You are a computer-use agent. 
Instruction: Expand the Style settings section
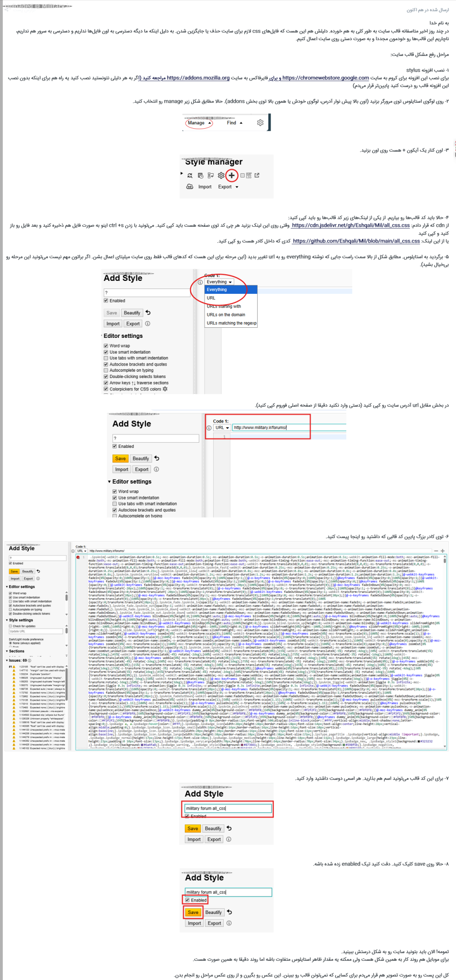coord(21,620)
